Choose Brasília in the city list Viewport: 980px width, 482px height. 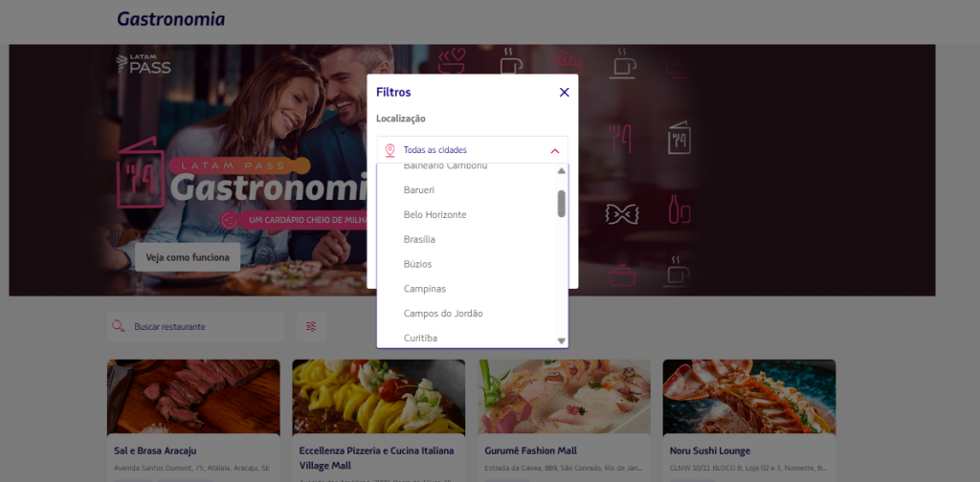coord(419,239)
